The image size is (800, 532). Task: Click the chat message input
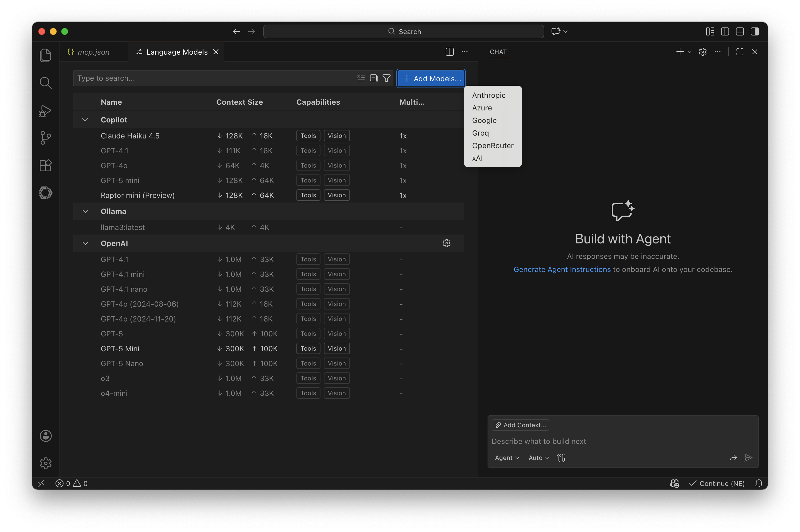[x=623, y=441]
